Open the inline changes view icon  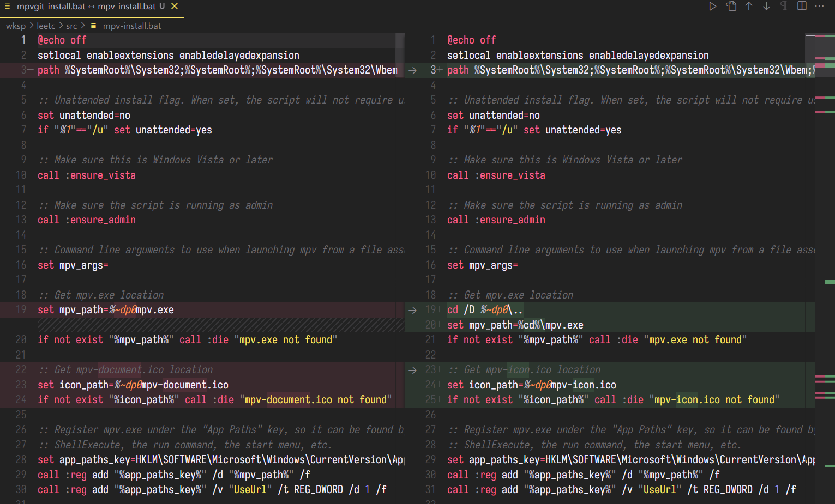(731, 6)
